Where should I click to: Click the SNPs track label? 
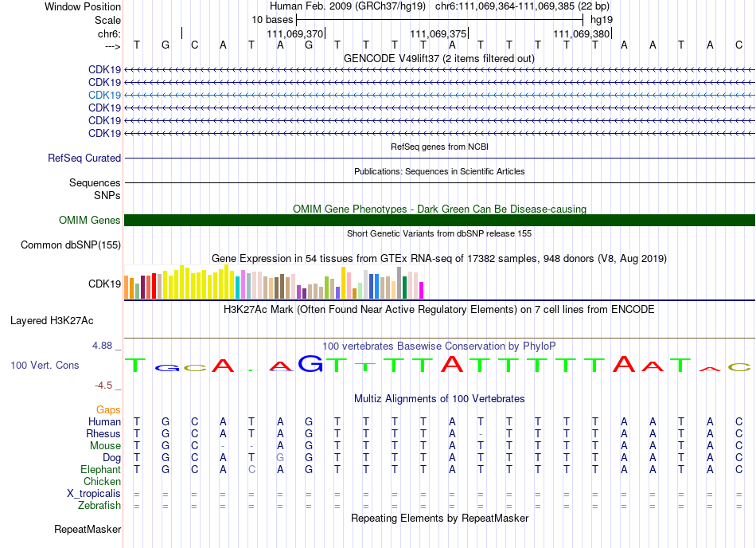[x=107, y=195]
